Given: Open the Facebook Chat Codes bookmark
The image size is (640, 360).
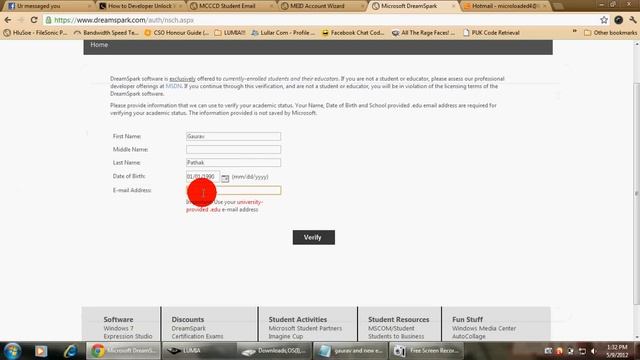Looking at the screenshot, I should 353,33.
